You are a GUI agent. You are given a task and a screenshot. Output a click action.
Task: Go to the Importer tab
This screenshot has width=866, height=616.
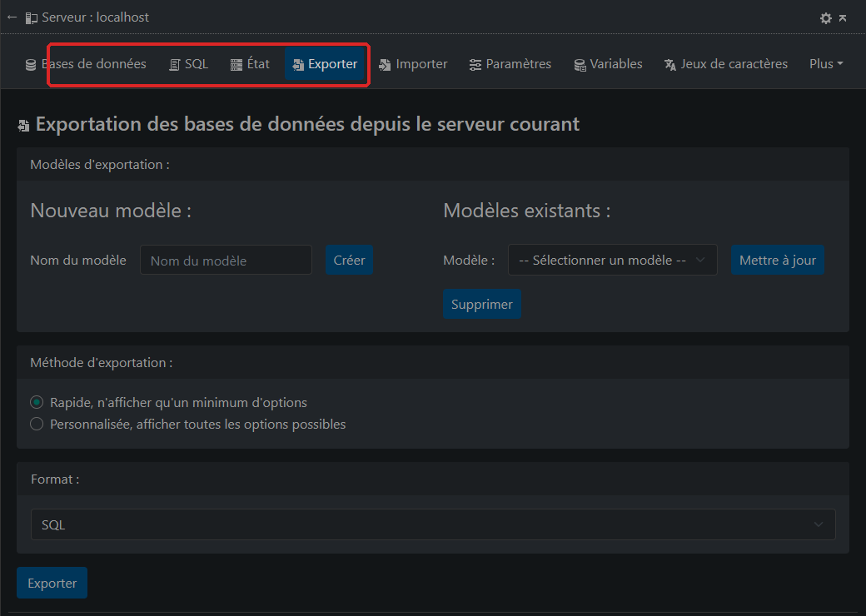pyautogui.click(x=413, y=64)
